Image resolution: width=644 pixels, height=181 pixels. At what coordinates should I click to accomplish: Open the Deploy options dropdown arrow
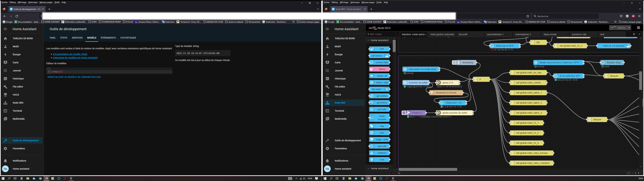[629, 28]
